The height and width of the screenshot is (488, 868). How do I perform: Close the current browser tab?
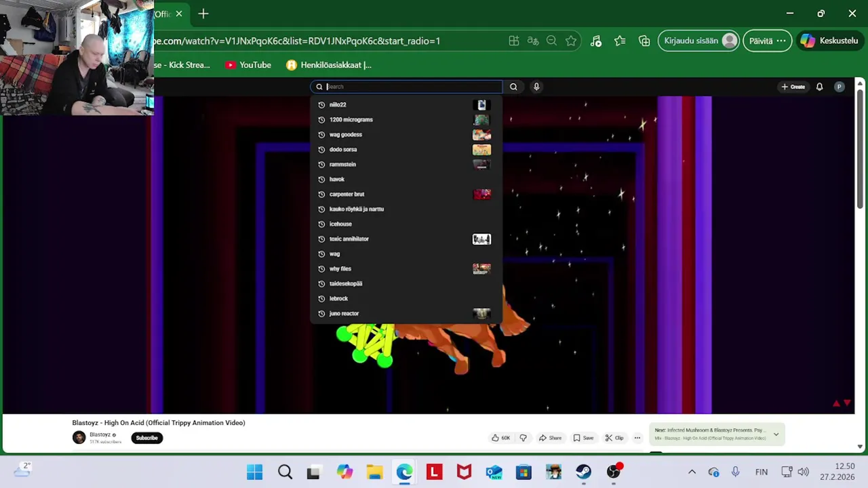(179, 14)
